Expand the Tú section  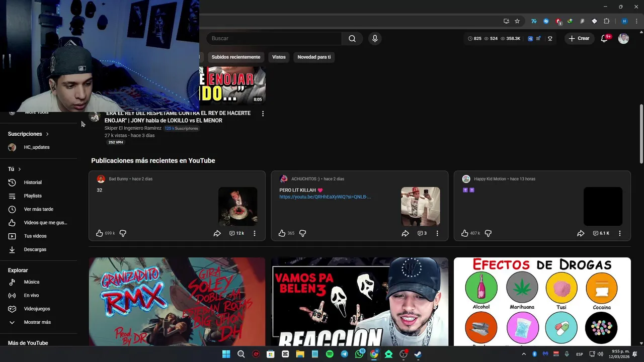click(x=15, y=169)
